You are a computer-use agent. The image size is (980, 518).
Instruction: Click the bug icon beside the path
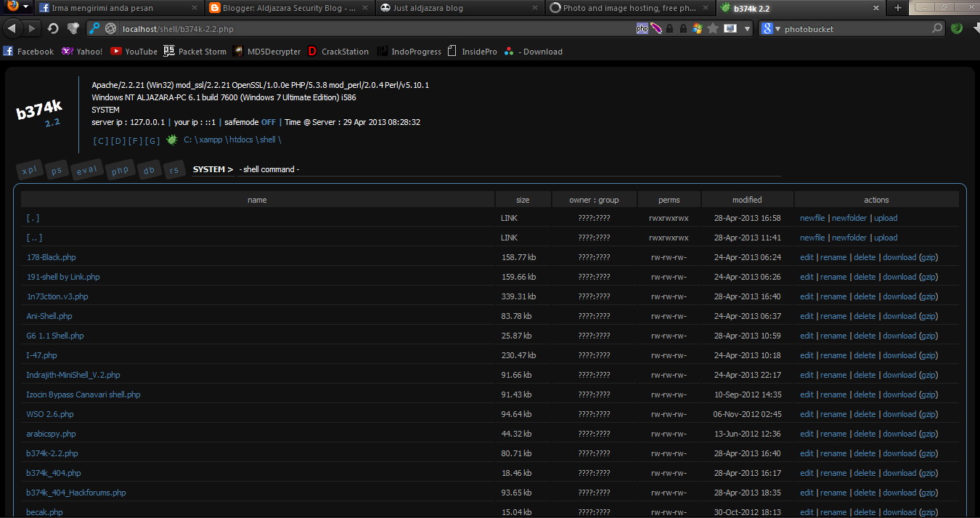point(171,139)
